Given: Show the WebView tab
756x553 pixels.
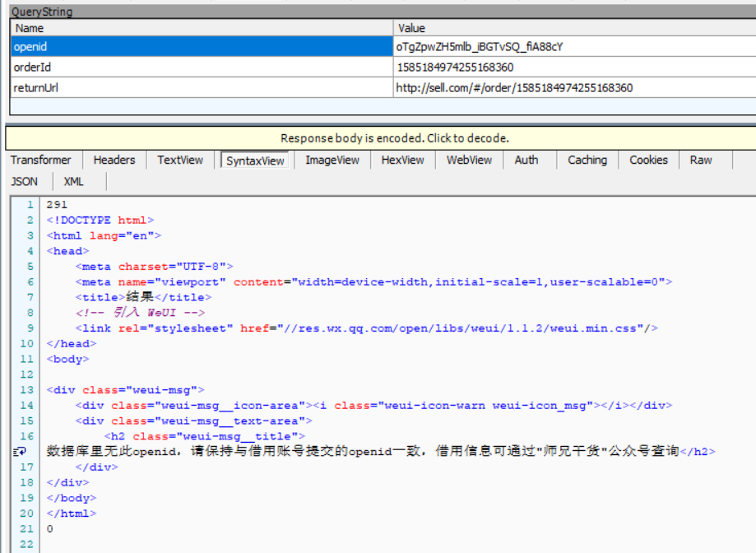Looking at the screenshot, I should tap(469, 160).
